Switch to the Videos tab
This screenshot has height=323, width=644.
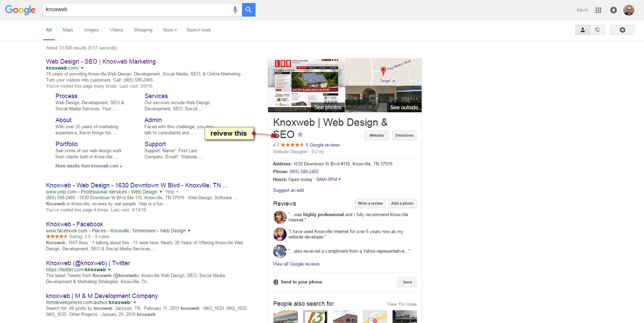(116, 30)
